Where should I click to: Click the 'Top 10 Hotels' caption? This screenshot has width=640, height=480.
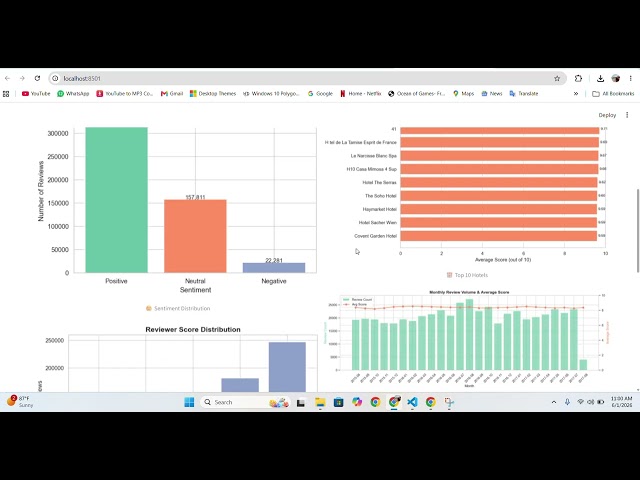[471, 275]
